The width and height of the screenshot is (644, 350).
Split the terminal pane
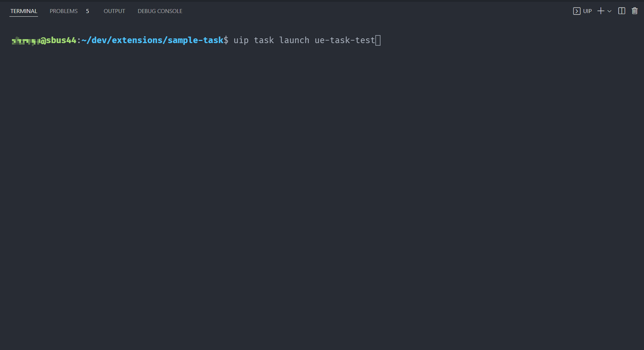(622, 11)
